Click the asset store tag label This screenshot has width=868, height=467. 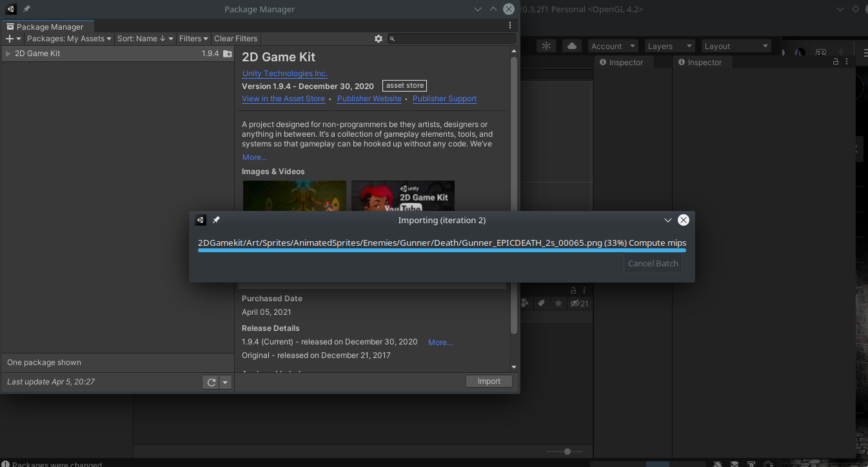tap(404, 86)
